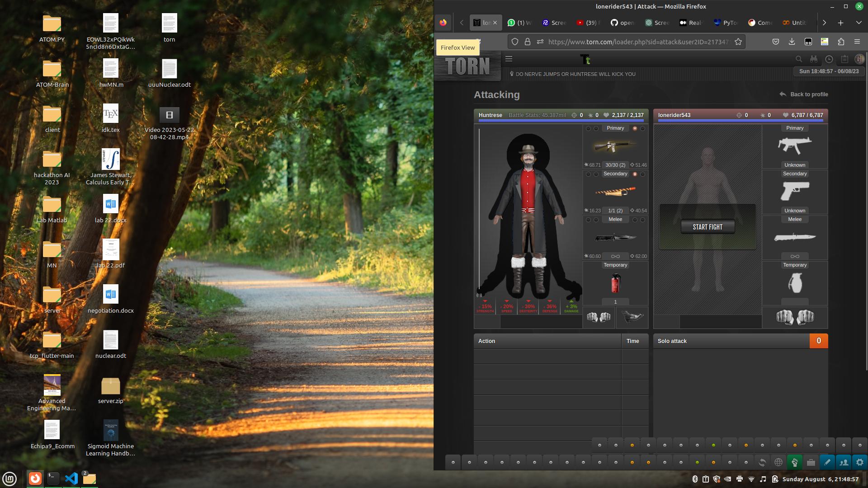
Task: Click the Temporary item fire icon
Action: coord(615,284)
